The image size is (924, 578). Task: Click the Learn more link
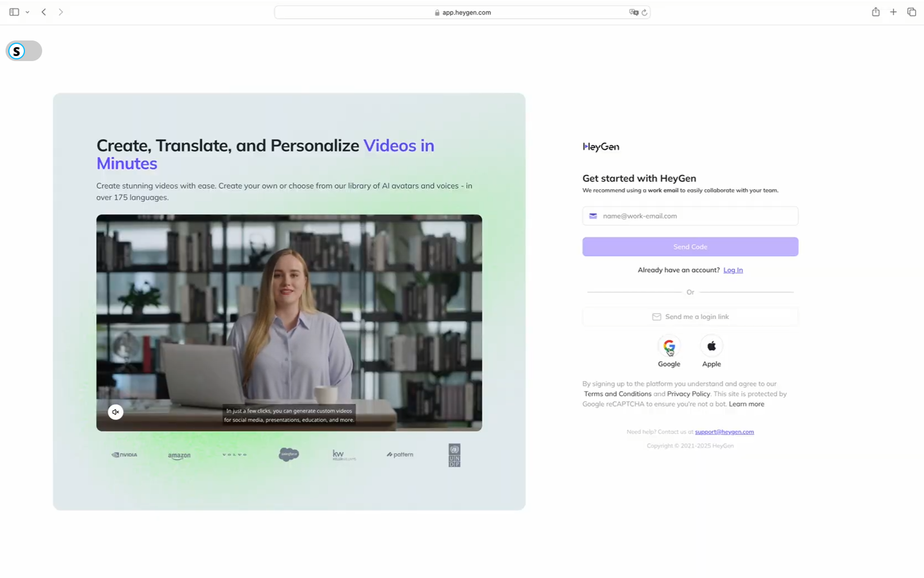pyautogui.click(x=746, y=404)
